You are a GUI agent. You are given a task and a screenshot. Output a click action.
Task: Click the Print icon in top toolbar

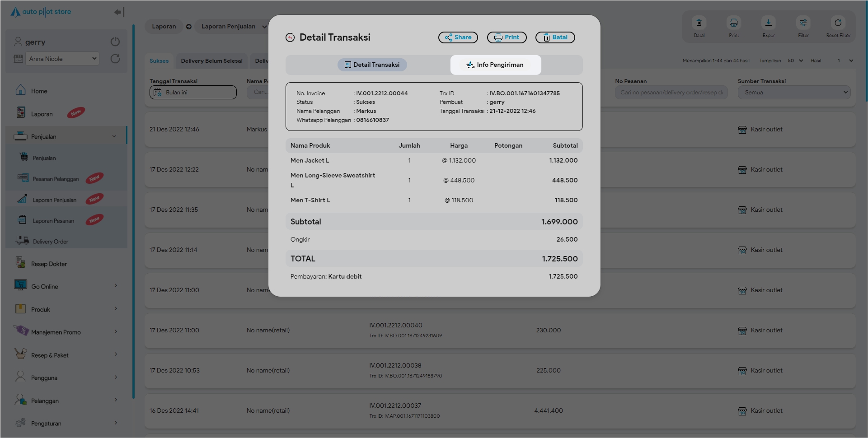pos(733,23)
